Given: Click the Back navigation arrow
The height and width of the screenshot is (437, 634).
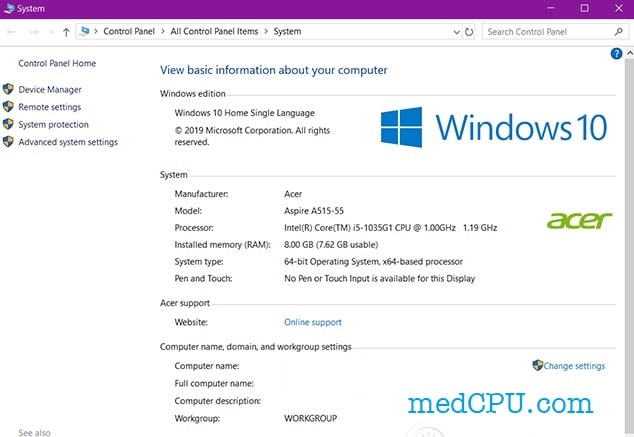Looking at the screenshot, I should coord(11,32).
